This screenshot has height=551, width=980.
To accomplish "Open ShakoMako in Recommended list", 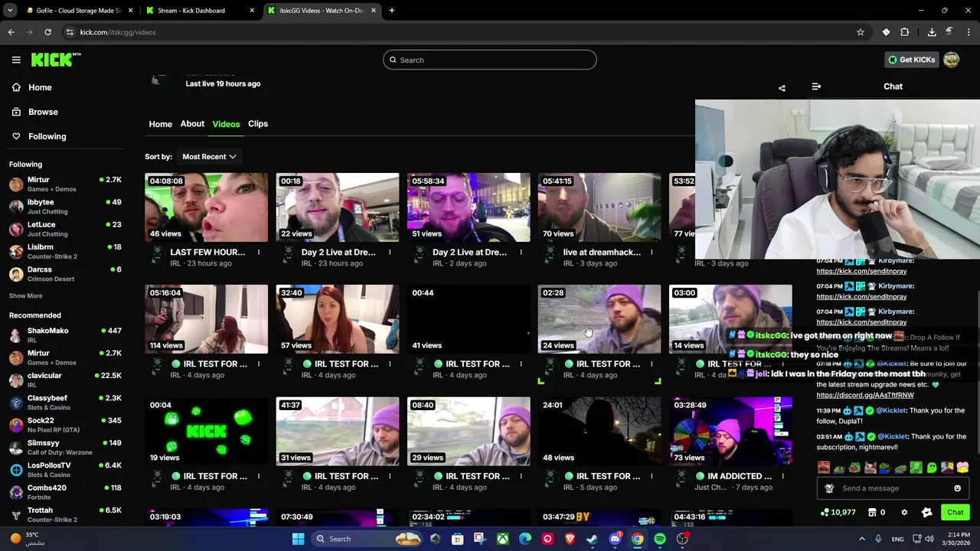I will tap(65, 335).
